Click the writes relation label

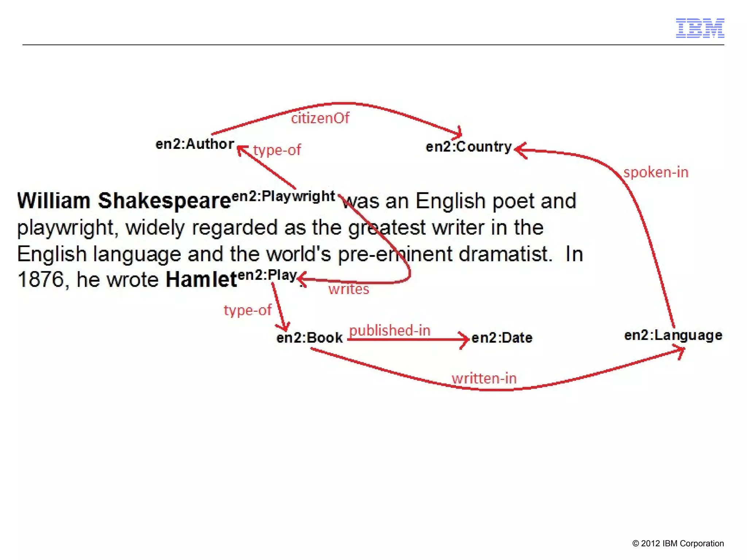(x=349, y=289)
